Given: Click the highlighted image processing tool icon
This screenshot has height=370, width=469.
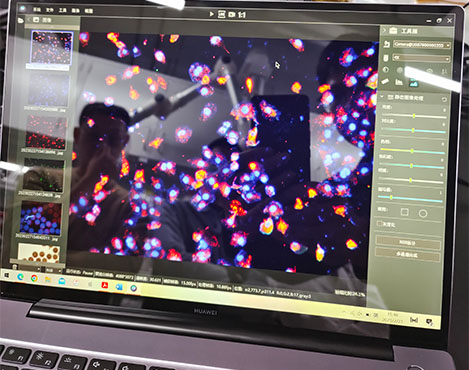Looking at the screenshot, I should click(413, 83).
